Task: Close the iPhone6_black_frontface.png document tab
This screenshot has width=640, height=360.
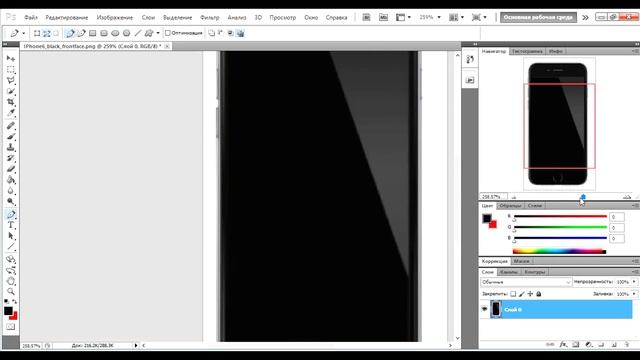Action: pyautogui.click(x=167, y=46)
